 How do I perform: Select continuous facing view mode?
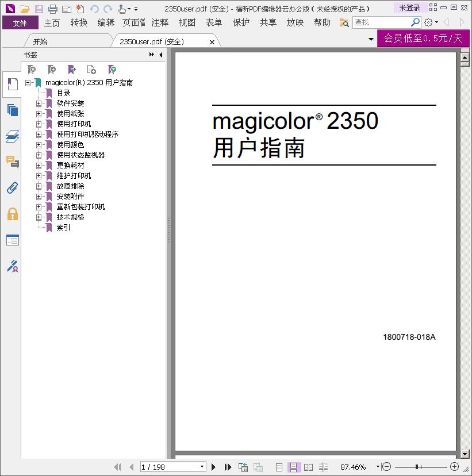click(x=323, y=467)
